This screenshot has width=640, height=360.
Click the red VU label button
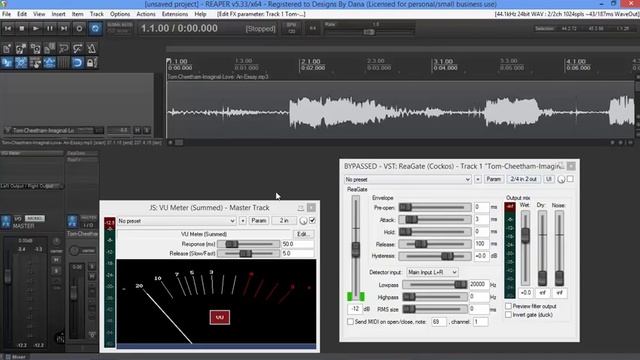coord(220,318)
